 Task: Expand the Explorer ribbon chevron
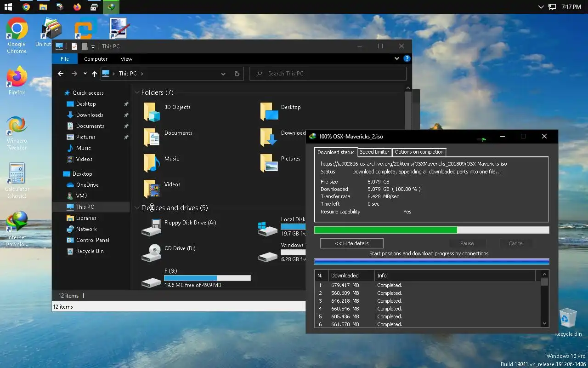pos(397,59)
